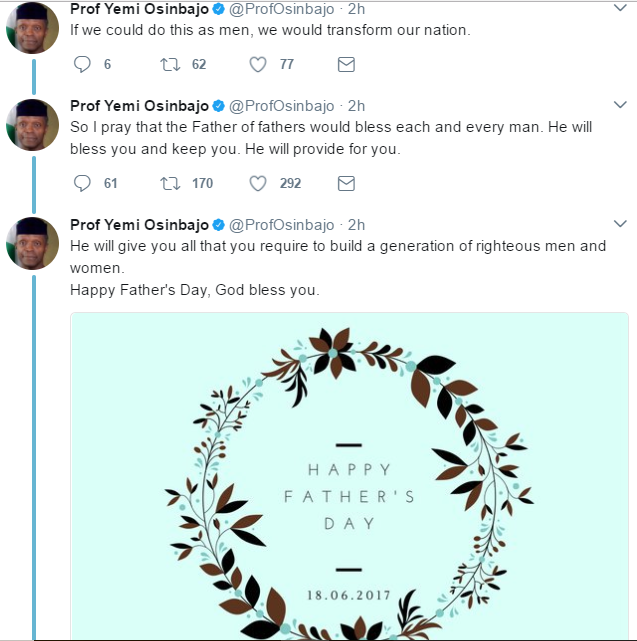The height and width of the screenshot is (641, 637).
Task: Reply to the 'transform our nation' tweet
Action: click(83, 65)
